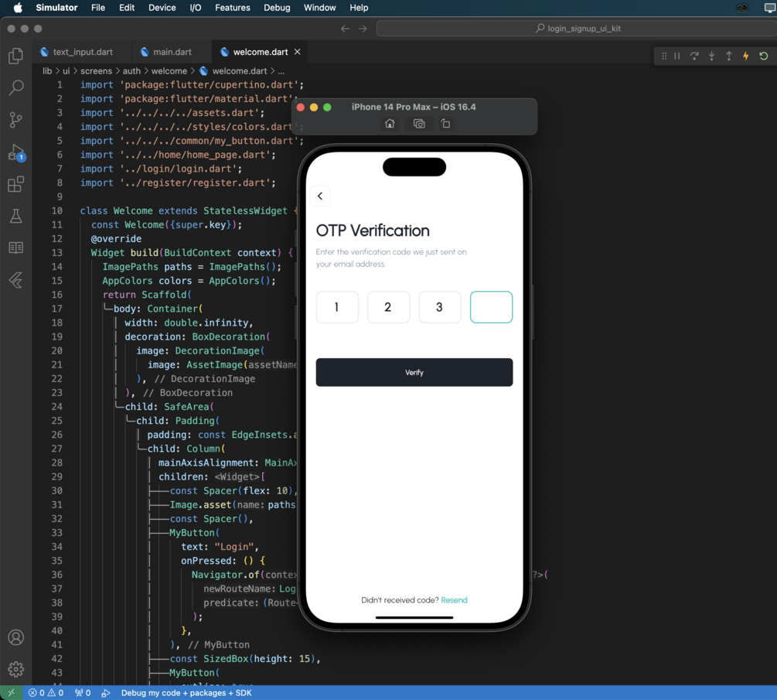
Task: Select the second OTP digit box
Action: (388, 307)
